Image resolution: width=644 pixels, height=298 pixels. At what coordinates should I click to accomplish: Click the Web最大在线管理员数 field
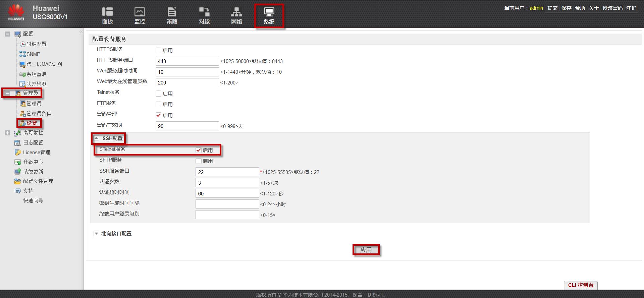tap(187, 82)
